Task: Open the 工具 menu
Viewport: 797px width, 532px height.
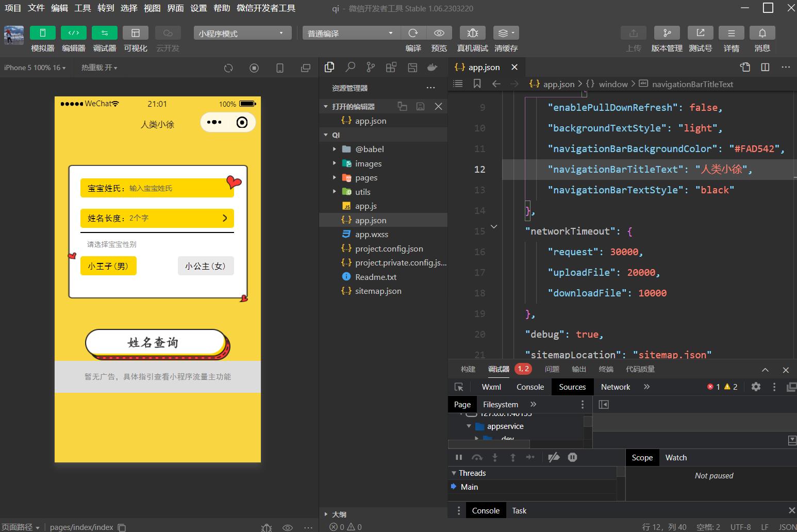Action: [82, 8]
